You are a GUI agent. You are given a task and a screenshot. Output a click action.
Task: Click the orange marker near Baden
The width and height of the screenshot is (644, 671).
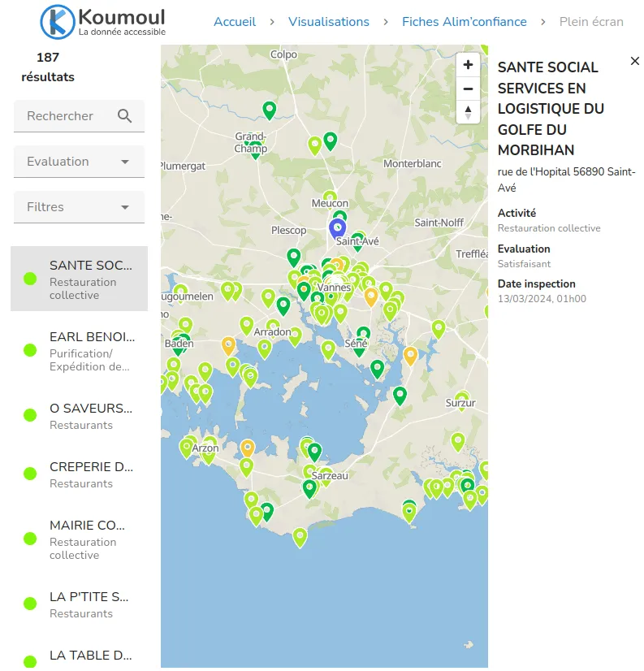[x=228, y=346]
